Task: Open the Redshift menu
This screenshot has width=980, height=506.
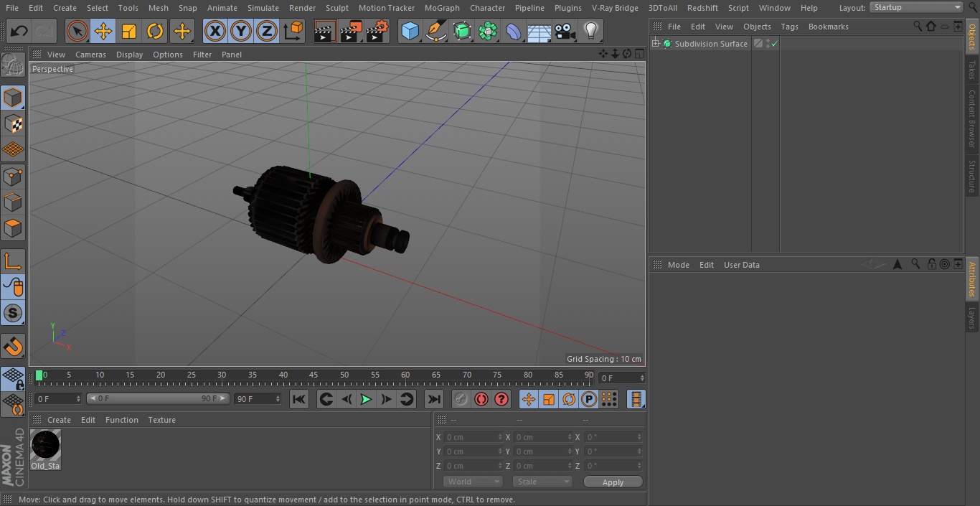Action: [702, 8]
